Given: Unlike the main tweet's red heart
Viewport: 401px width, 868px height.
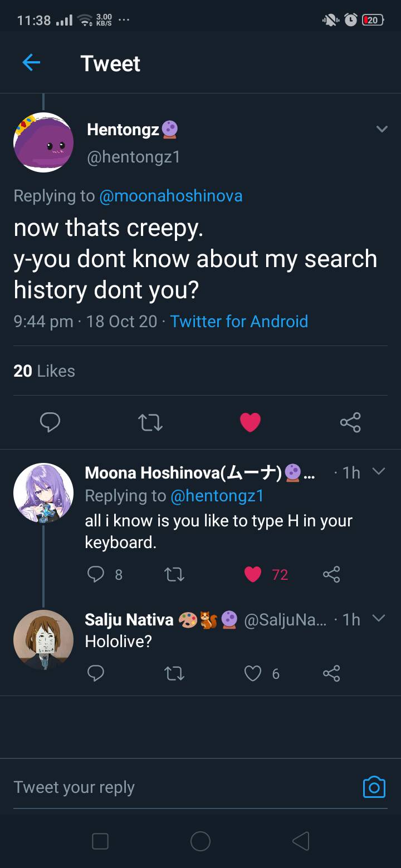Looking at the screenshot, I should pyautogui.click(x=251, y=422).
